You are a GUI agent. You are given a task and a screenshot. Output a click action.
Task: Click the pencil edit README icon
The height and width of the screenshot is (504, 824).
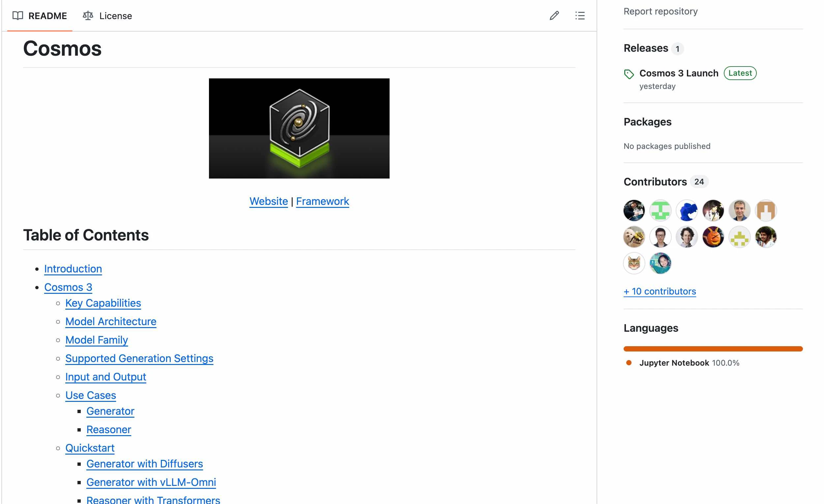click(554, 16)
